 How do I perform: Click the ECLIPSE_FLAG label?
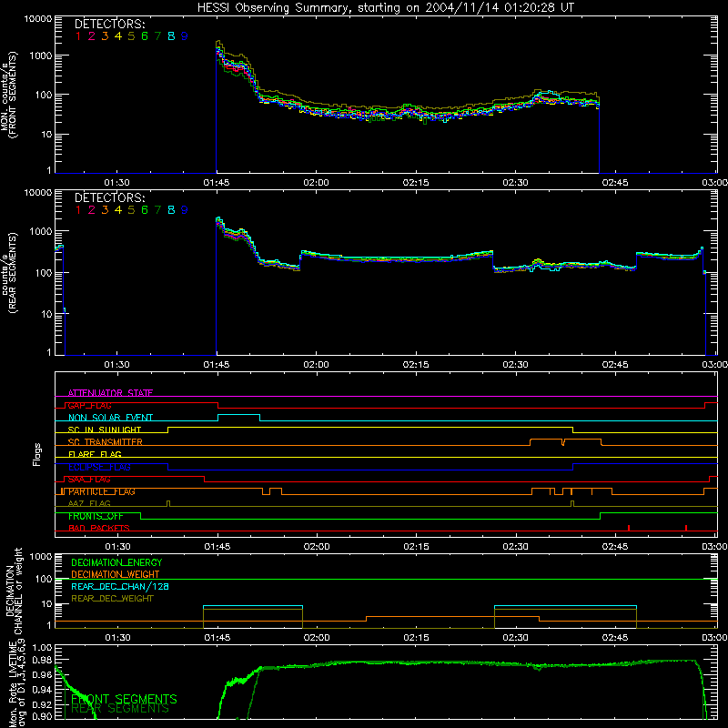click(x=99, y=467)
